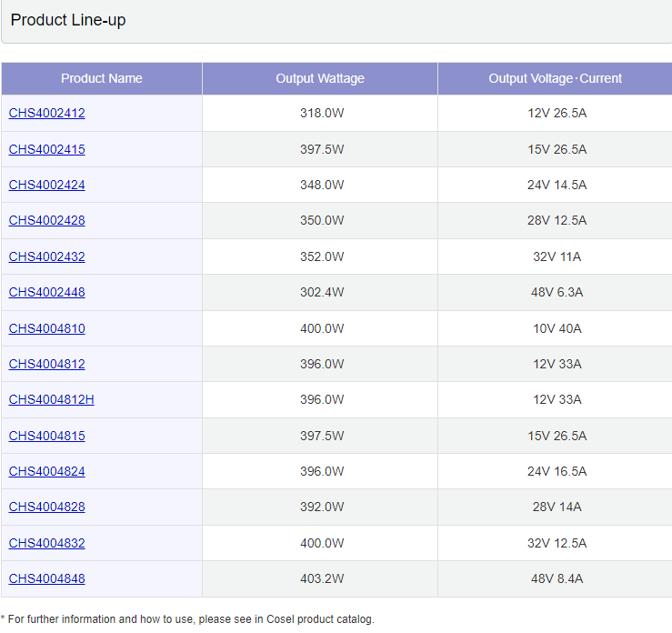672x633 pixels.
Task: Follow the CHS4004812H link
Action: 51,399
